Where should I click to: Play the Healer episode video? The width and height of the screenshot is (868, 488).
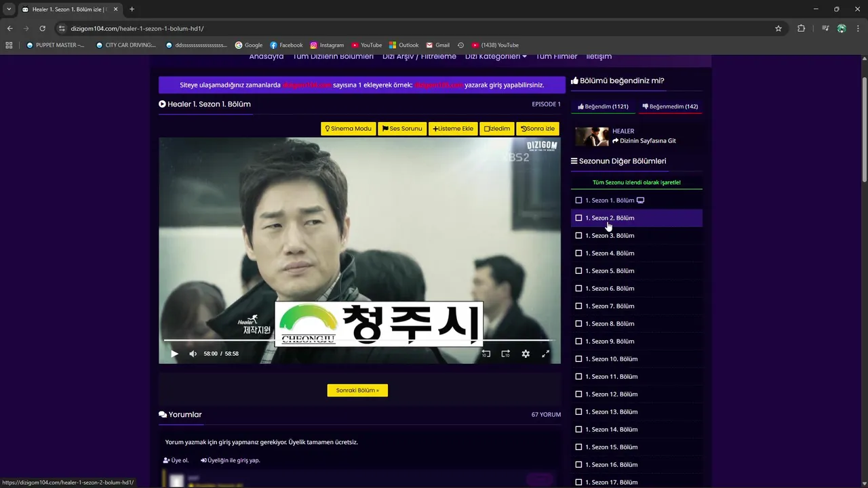tap(174, 354)
